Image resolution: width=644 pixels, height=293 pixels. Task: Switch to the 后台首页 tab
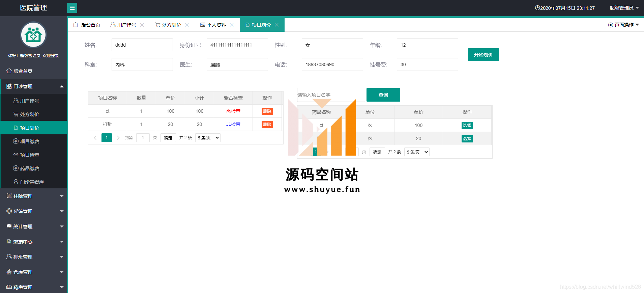pos(87,25)
